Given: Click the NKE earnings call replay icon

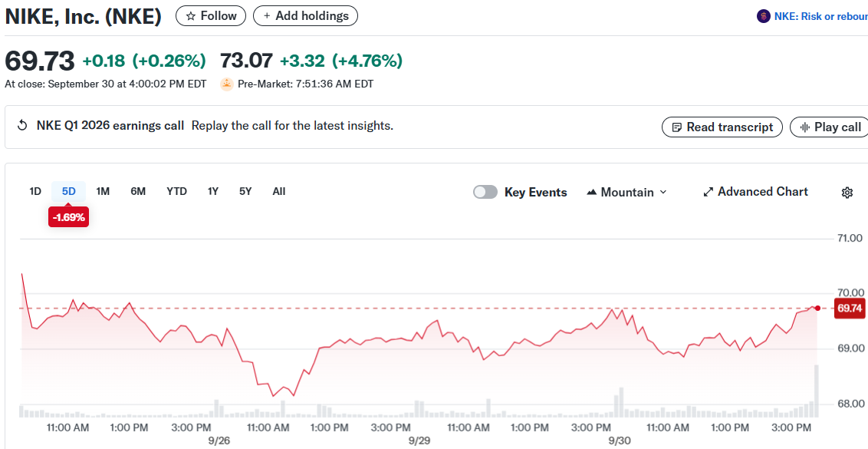Looking at the screenshot, I should pos(22,126).
